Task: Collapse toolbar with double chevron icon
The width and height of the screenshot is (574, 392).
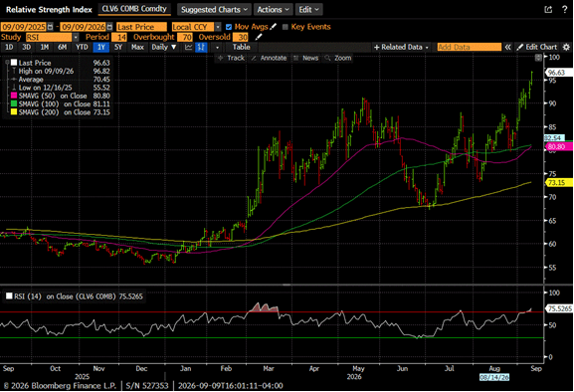Action: [x=507, y=47]
